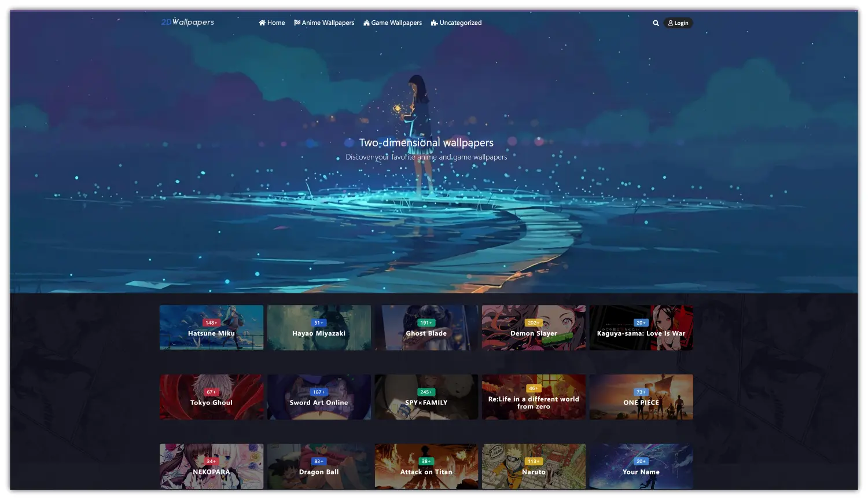
Task: Open the Anime Wallpapers menu
Action: pos(324,23)
